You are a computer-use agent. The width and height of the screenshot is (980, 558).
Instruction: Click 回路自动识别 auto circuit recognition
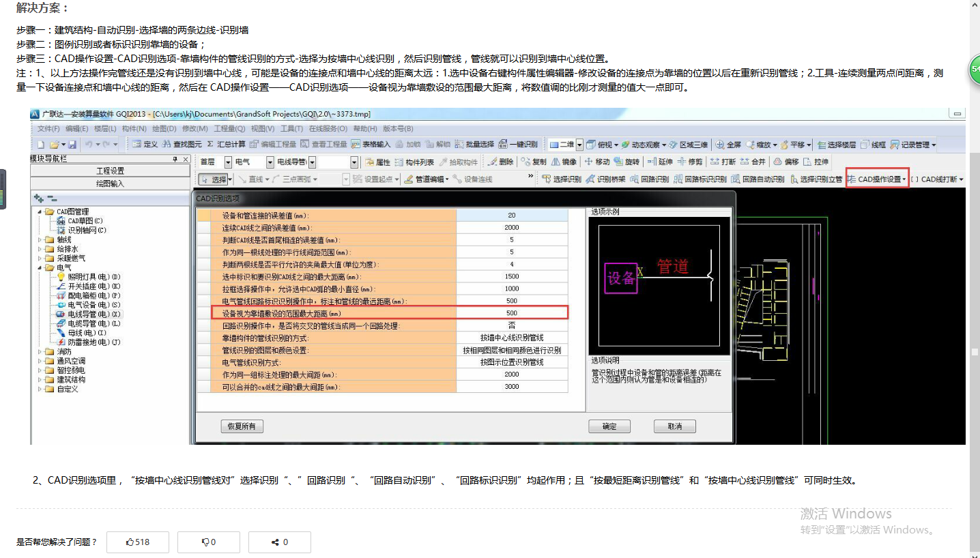coord(758,179)
